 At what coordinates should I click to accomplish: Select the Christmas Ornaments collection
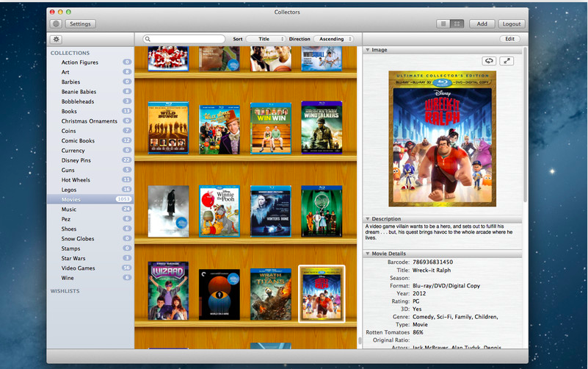(x=90, y=121)
